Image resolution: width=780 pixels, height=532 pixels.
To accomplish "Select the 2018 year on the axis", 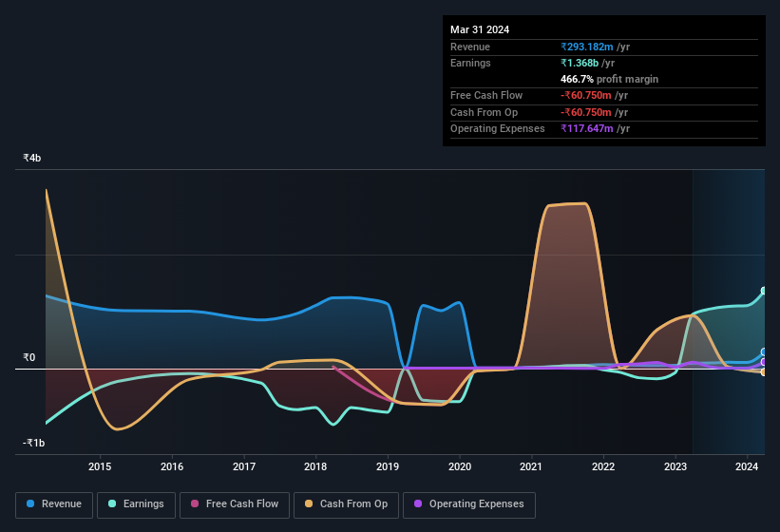I will tap(315, 466).
